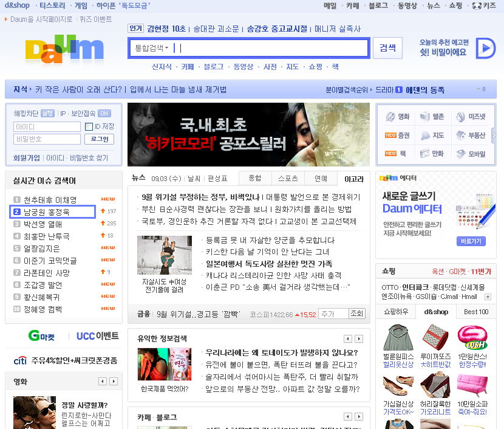Image resolution: width=504 pixels, height=429 pixels.
Task: Open 11번가 shopping link
Action: tap(481, 272)
